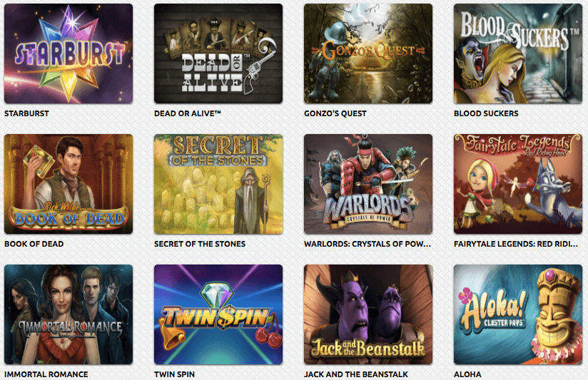Image resolution: width=588 pixels, height=380 pixels.
Task: Open the Fairytale Legends Red Riding Hood thumbnail
Action: pos(518,184)
